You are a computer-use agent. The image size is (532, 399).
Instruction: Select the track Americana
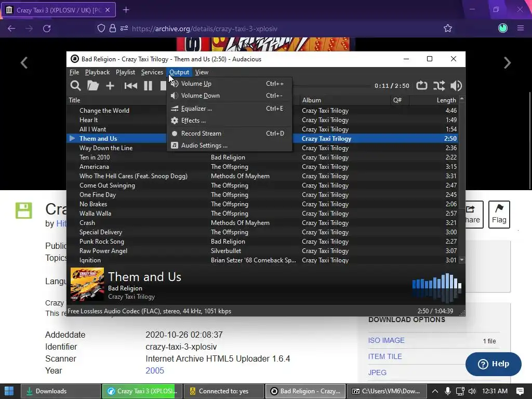point(94,167)
